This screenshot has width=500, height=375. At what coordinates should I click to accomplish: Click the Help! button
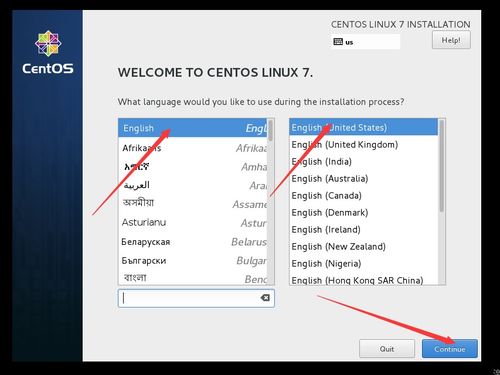(451, 40)
